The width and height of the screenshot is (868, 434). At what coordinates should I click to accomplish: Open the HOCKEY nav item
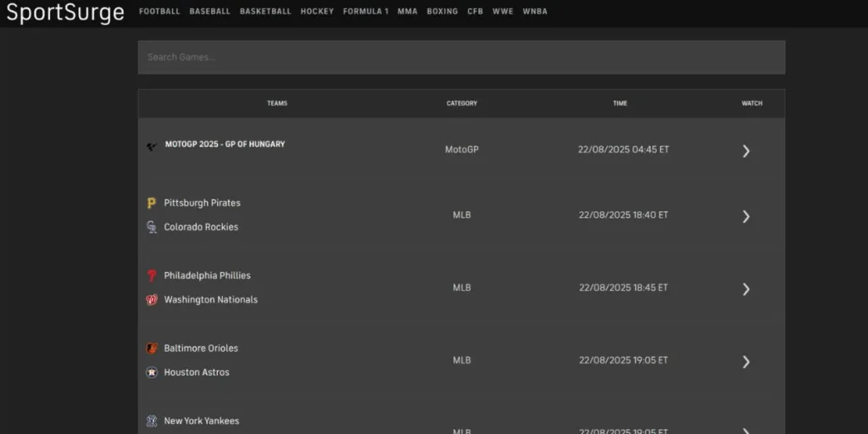317,11
